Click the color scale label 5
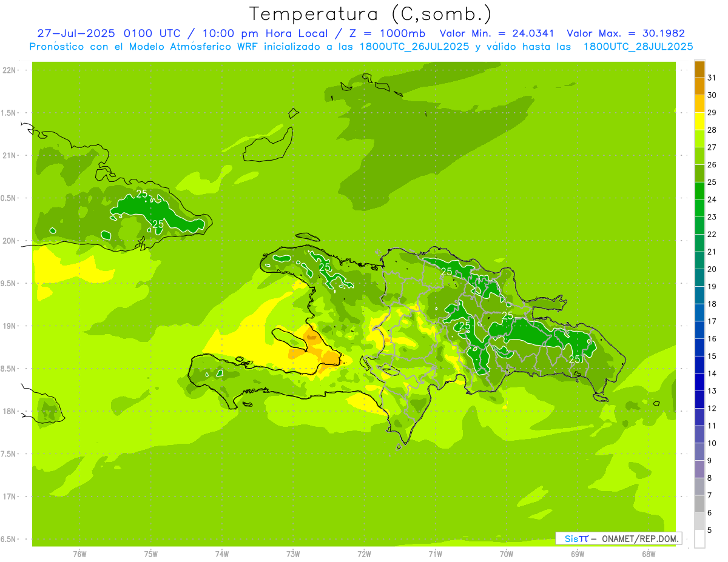The image size is (728, 562). [710, 530]
